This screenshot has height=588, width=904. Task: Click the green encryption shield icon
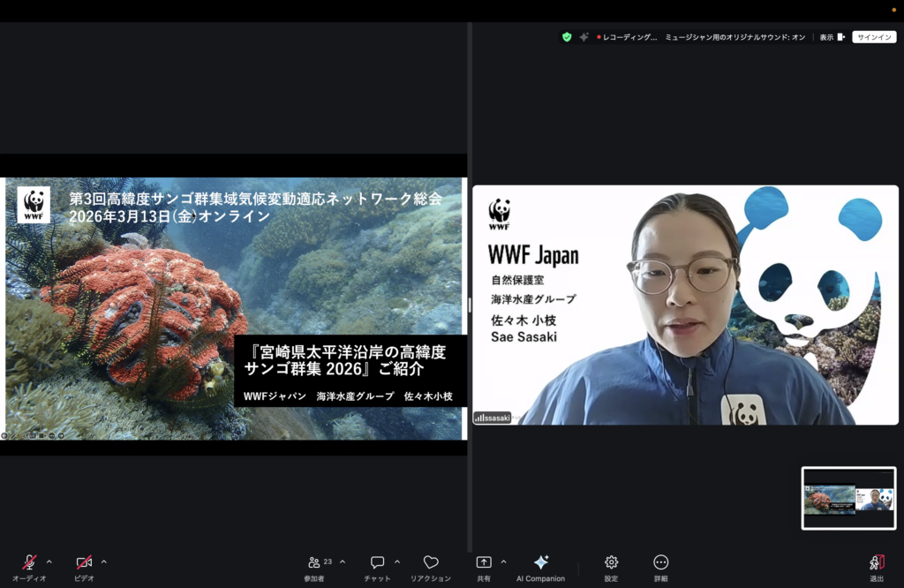(567, 37)
